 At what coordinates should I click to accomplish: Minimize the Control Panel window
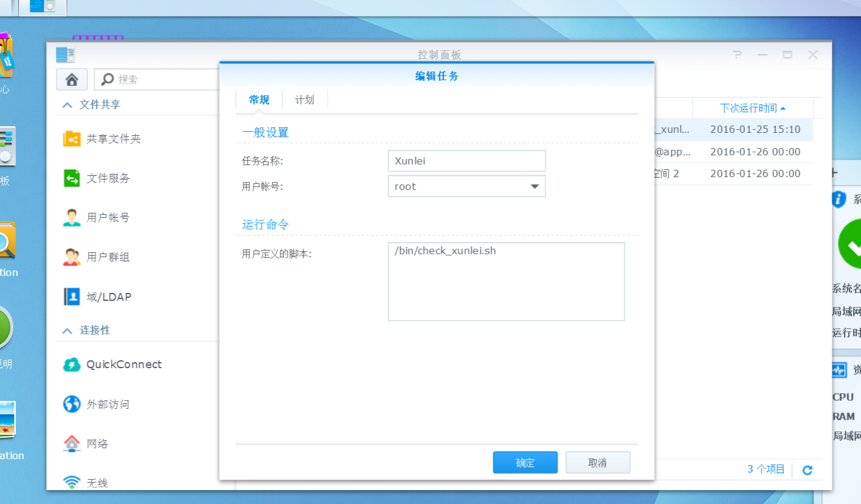(x=763, y=55)
